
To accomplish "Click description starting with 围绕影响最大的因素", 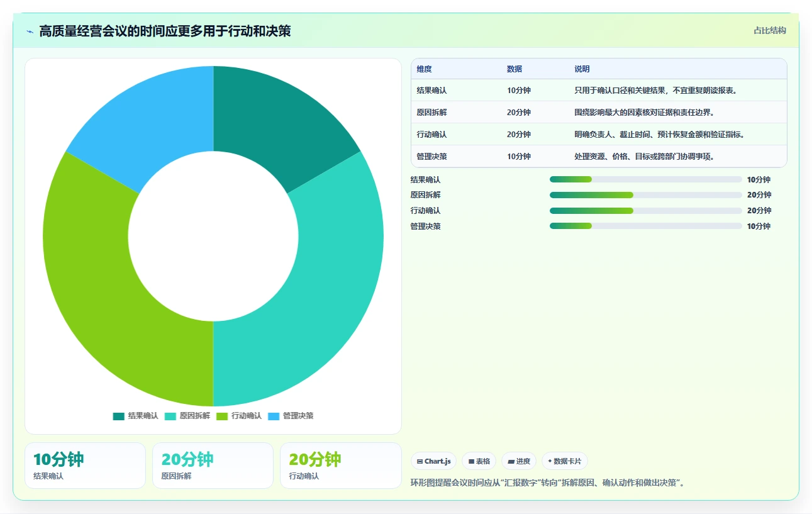I will (644, 113).
